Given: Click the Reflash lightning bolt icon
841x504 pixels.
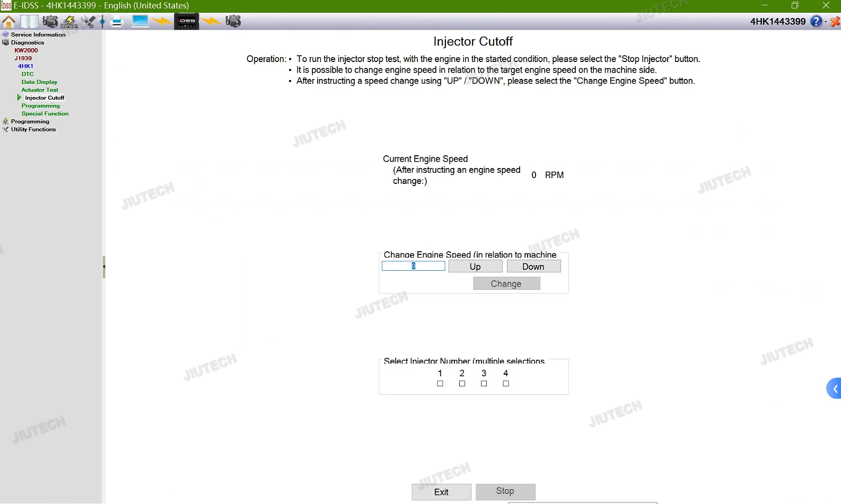Looking at the screenshot, I should click(x=69, y=22).
